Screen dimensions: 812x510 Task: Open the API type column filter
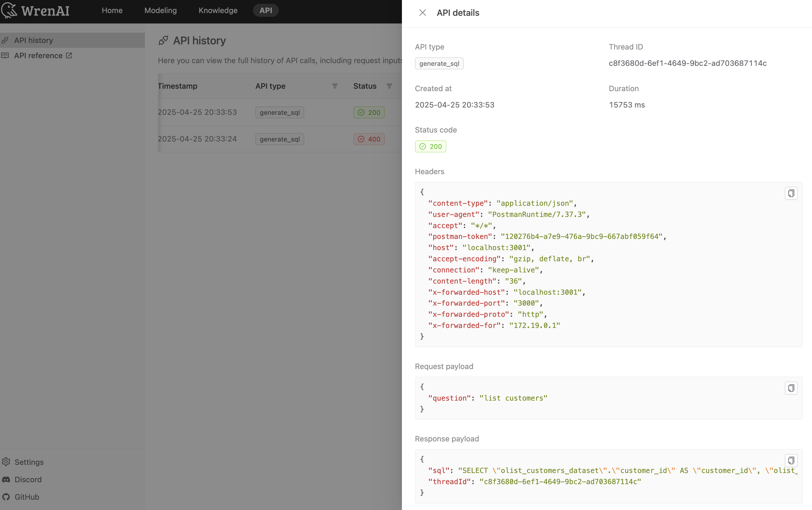point(334,86)
